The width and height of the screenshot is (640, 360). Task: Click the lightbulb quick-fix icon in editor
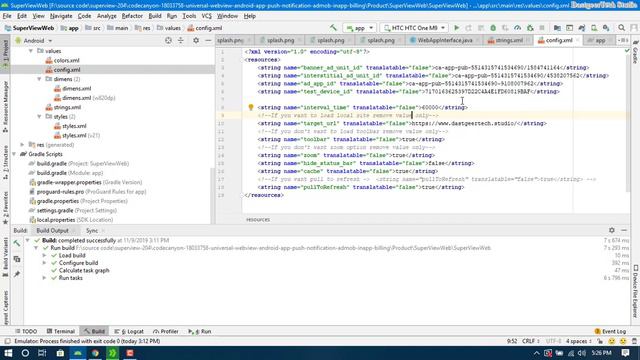pyautogui.click(x=251, y=107)
